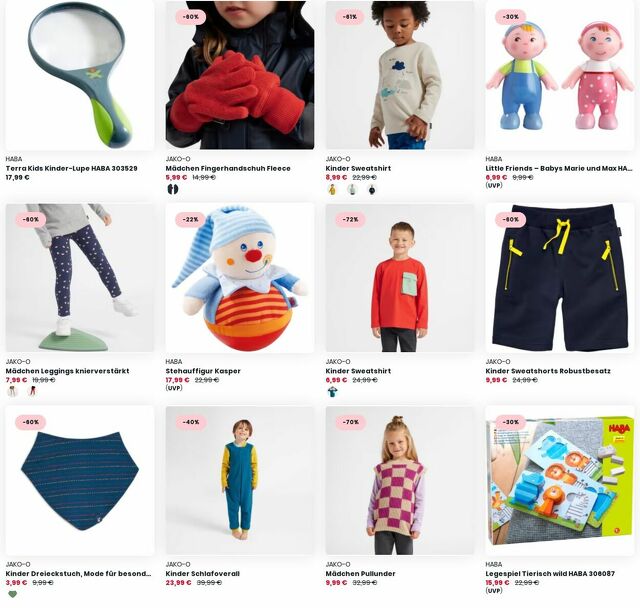Screen dimensions: 640x608
Task: Open the Mädchen Pullunder checkered vest photo
Action: [x=400, y=480]
